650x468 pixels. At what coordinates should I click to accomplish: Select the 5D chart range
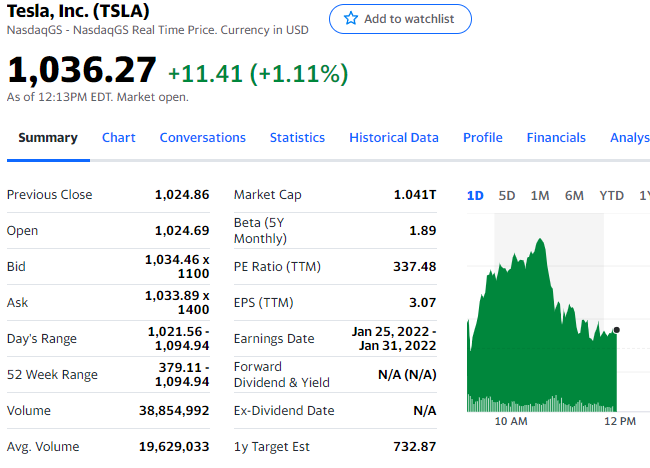[507, 196]
